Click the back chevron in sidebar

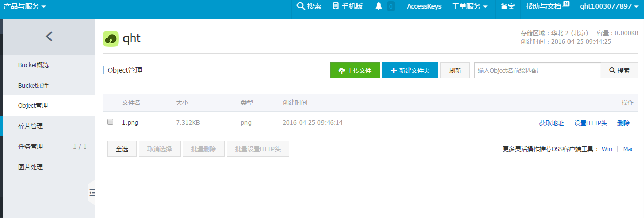[49, 36]
